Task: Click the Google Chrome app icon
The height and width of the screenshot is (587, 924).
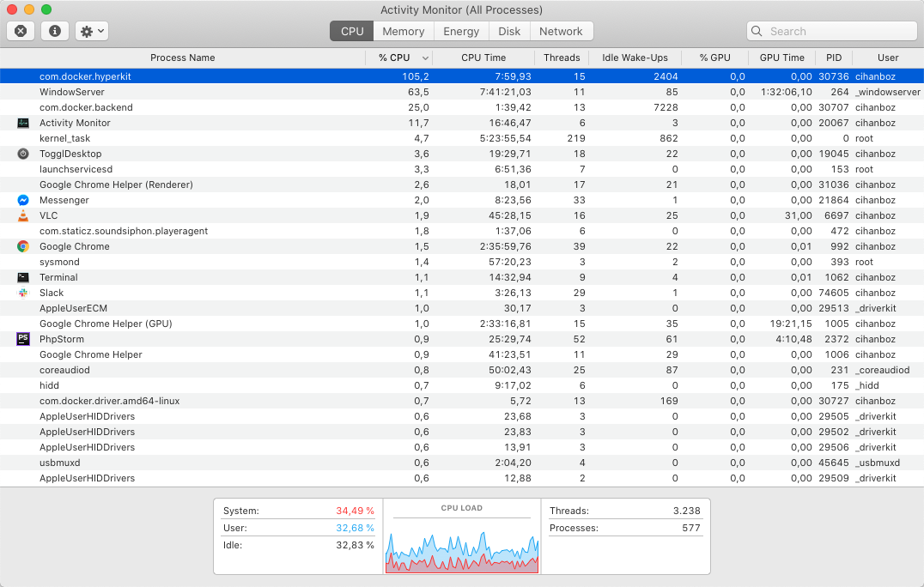Action: (23, 246)
